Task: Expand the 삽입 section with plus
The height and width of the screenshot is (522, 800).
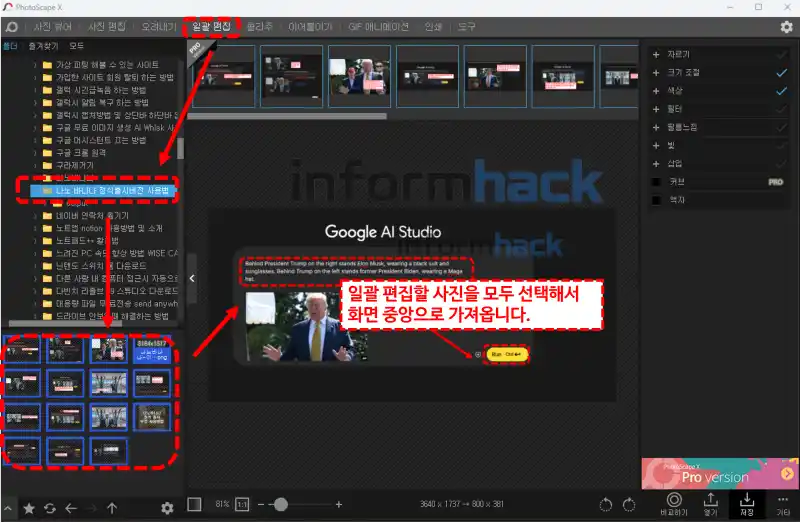Action: [656, 164]
